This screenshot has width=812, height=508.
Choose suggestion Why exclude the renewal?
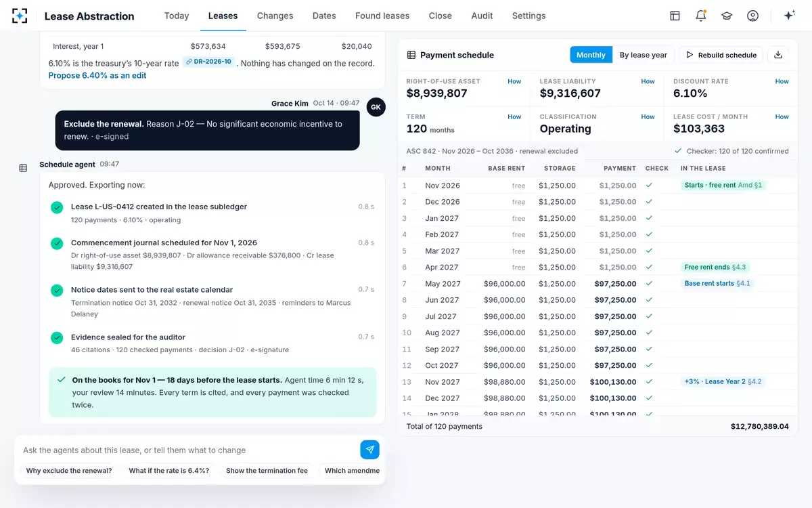(69, 470)
